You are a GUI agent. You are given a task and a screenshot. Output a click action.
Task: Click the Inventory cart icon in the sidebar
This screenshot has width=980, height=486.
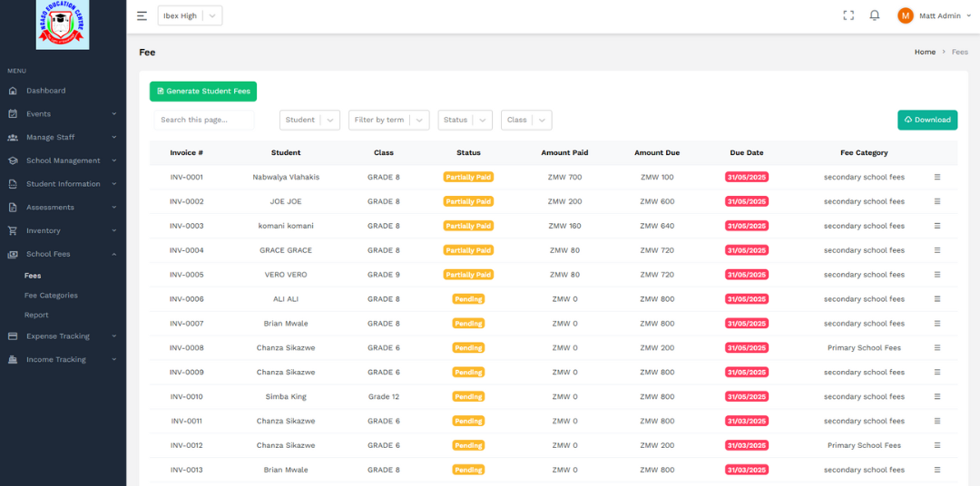pyautogui.click(x=13, y=231)
